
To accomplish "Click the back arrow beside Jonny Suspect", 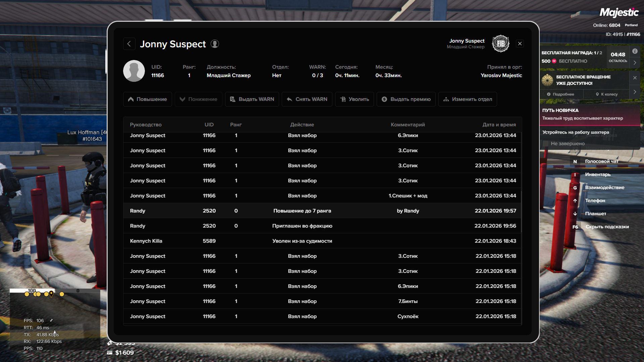I will click(x=129, y=44).
